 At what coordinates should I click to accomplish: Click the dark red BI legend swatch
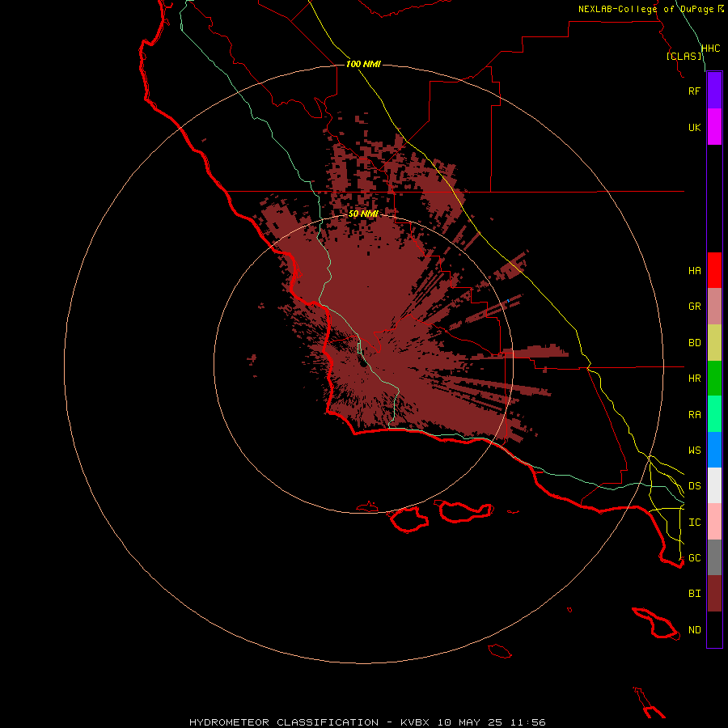coord(714,594)
